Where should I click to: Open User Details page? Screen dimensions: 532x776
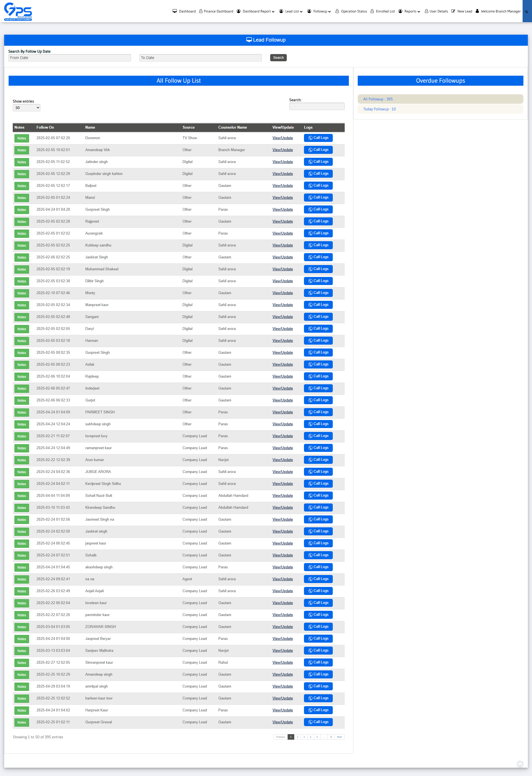pos(436,11)
